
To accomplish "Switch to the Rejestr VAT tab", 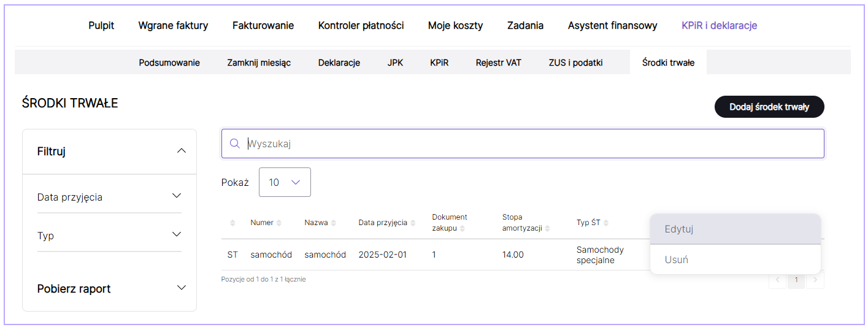I will (498, 63).
